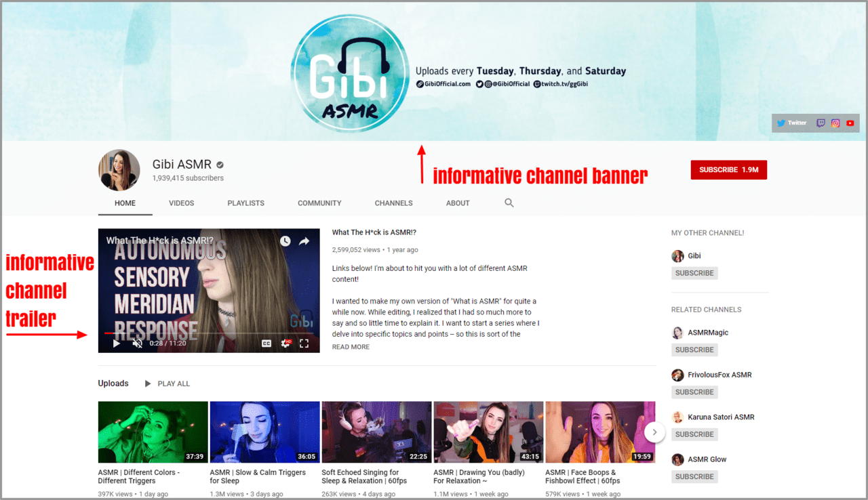Switch to the Videos tab
This screenshot has width=868, height=500.
tap(181, 203)
